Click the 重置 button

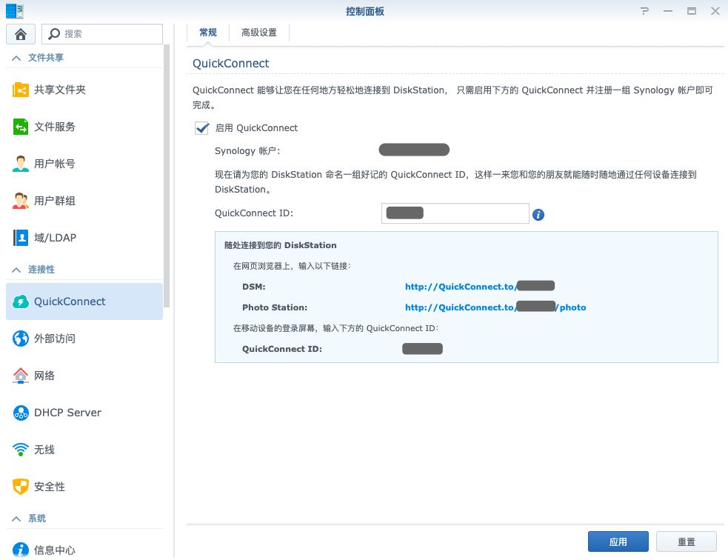tap(687, 541)
